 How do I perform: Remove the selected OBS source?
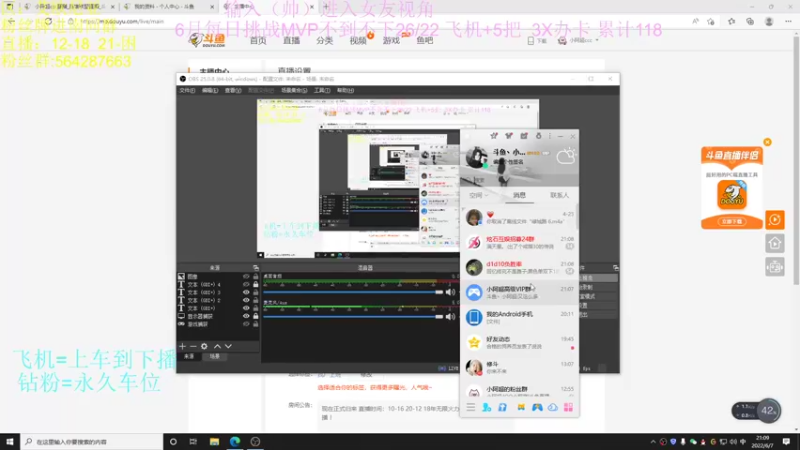(193, 346)
